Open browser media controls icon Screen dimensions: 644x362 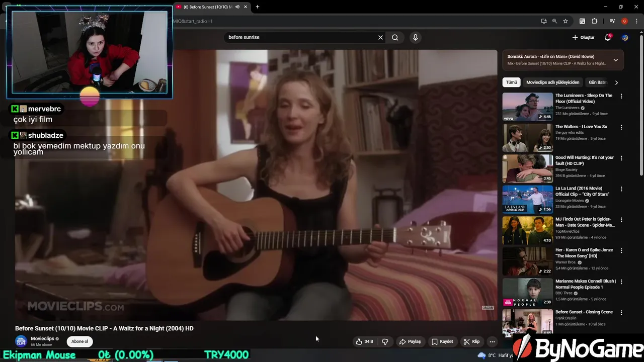click(x=612, y=21)
